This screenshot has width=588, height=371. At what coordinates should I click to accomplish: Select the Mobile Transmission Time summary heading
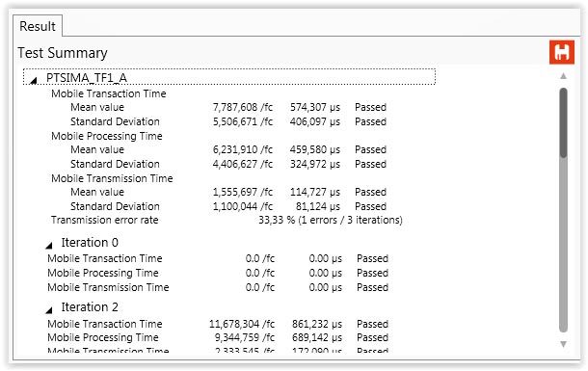click(112, 178)
